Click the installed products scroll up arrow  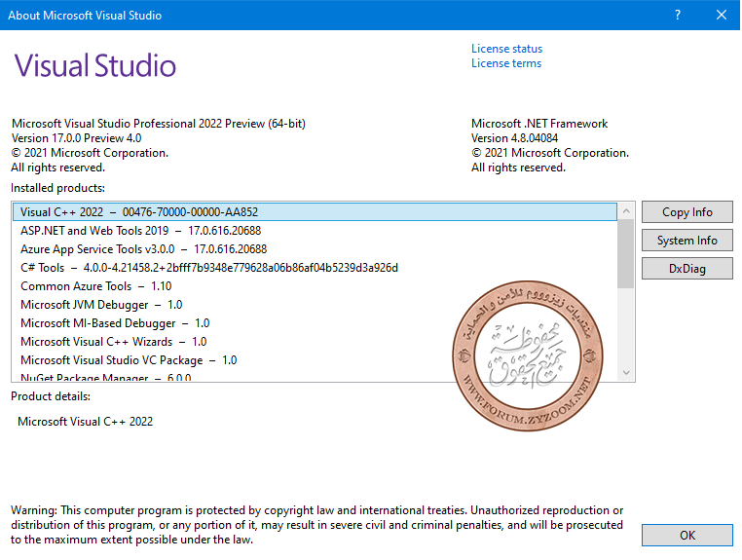pyautogui.click(x=626, y=211)
